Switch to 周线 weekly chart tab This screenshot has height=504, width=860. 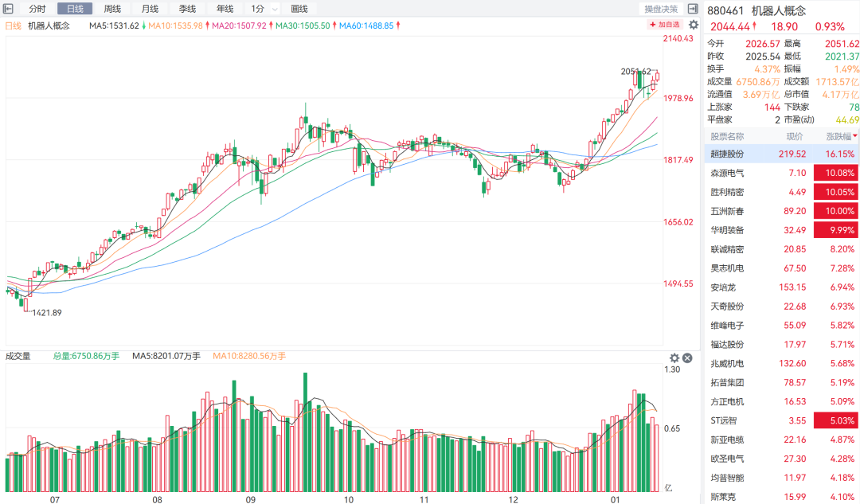112,9
